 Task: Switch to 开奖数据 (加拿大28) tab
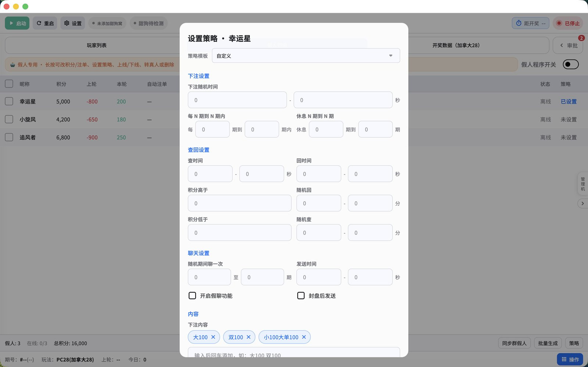[456, 45]
